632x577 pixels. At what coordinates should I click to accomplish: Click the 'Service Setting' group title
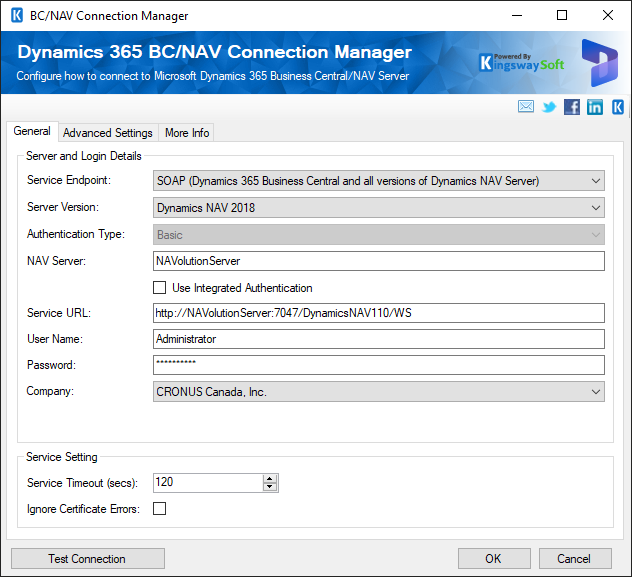[62, 457]
